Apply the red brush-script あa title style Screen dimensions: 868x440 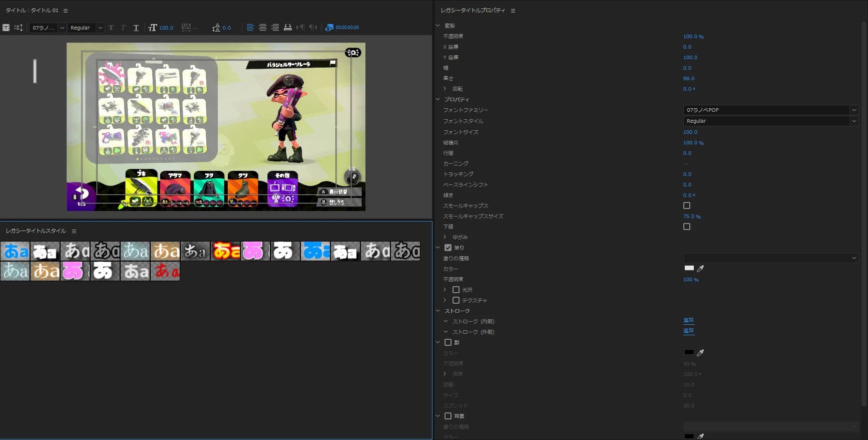pyautogui.click(x=165, y=271)
